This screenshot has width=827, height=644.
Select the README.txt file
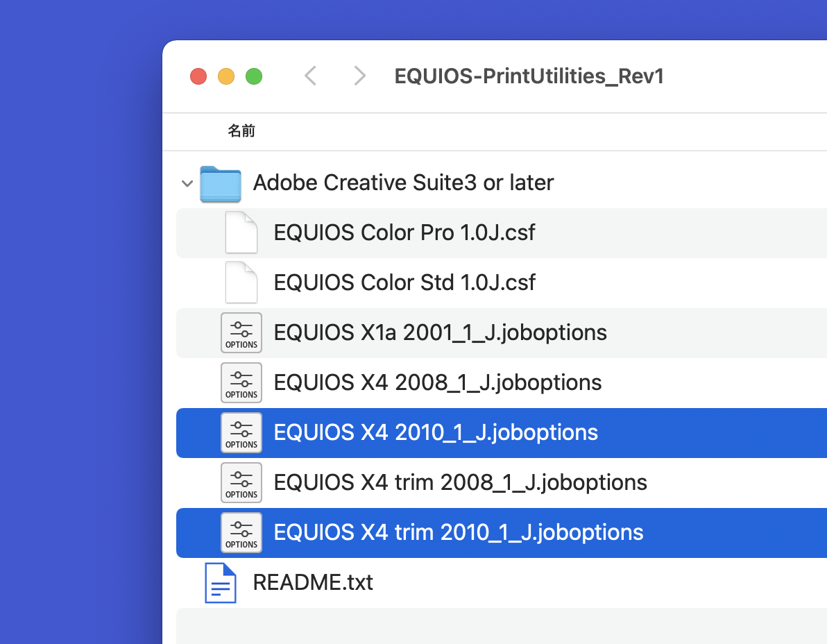(x=313, y=582)
